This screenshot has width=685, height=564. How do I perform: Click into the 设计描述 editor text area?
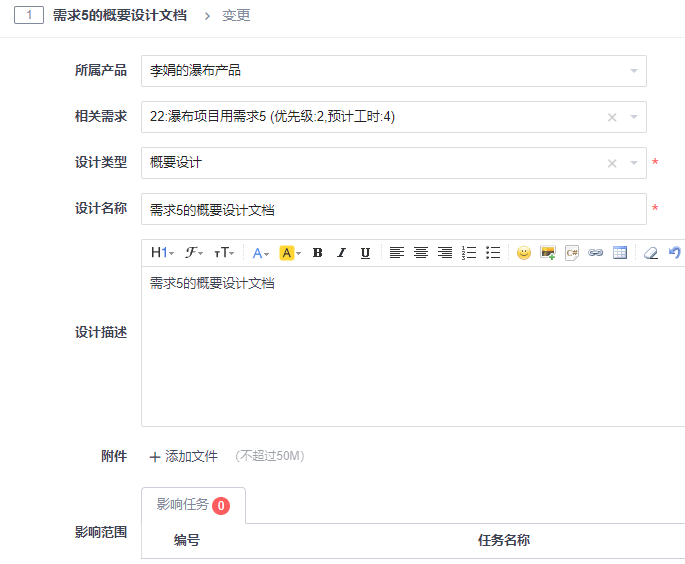point(413,346)
